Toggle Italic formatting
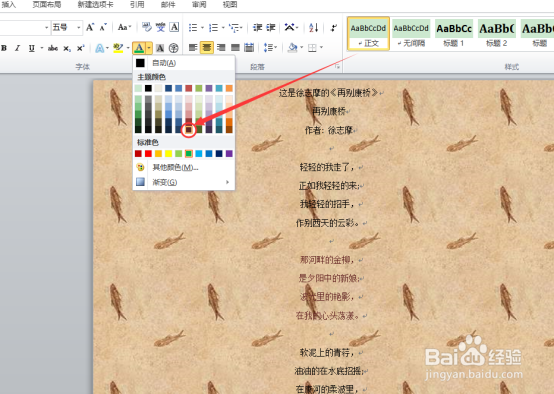The image size is (554, 394). click(x=17, y=48)
